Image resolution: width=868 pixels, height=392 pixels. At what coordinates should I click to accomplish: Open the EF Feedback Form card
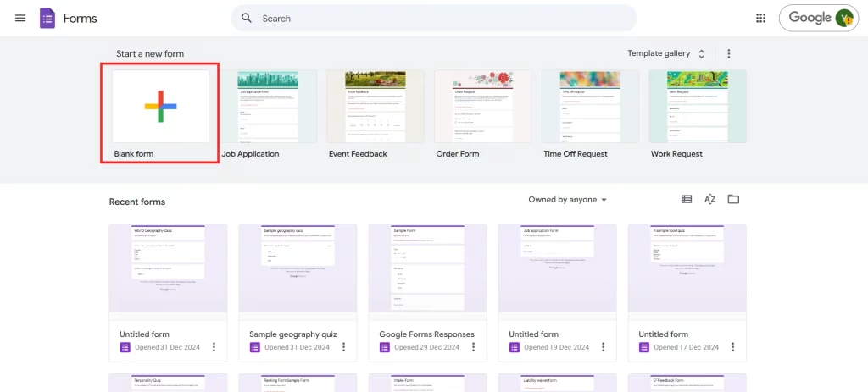click(687, 383)
